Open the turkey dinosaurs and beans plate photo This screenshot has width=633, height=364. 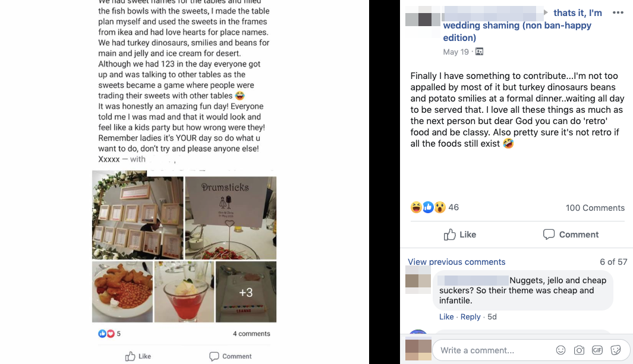[122, 292]
